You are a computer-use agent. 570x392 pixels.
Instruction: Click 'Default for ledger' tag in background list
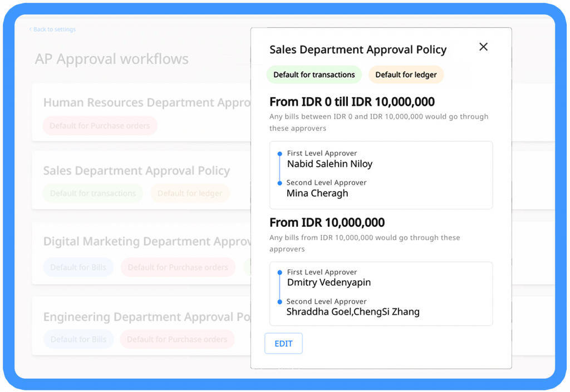(190, 193)
